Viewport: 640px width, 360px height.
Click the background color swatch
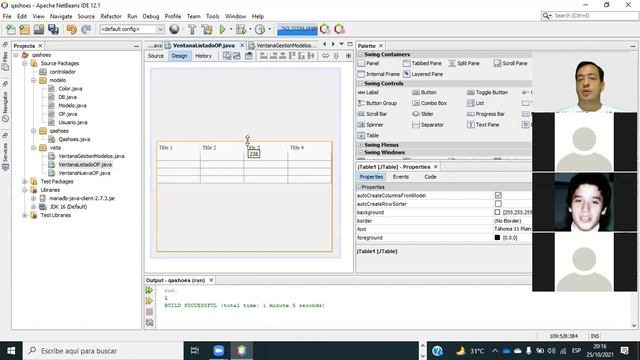pyautogui.click(x=497, y=212)
